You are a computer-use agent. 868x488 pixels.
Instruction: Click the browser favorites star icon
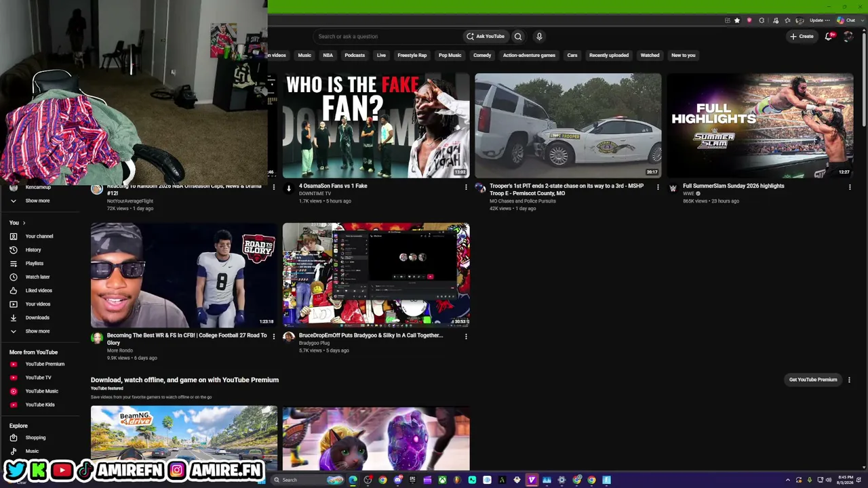click(737, 20)
